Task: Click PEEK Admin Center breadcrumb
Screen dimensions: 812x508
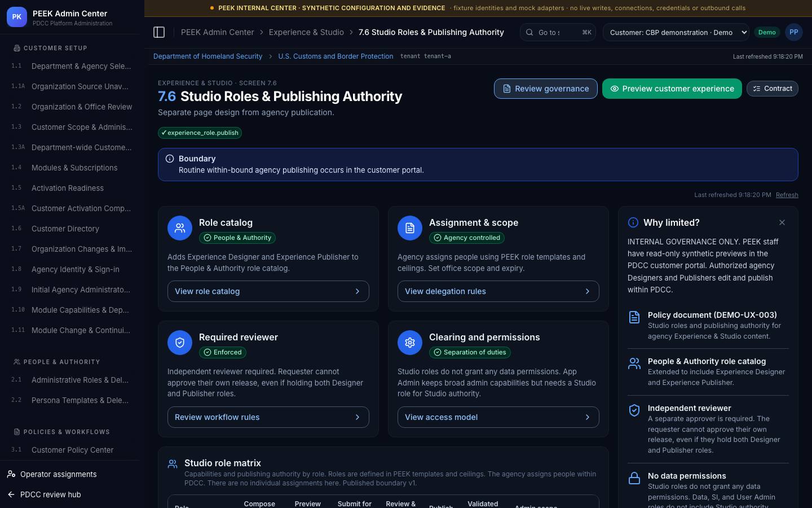Action: pos(218,32)
